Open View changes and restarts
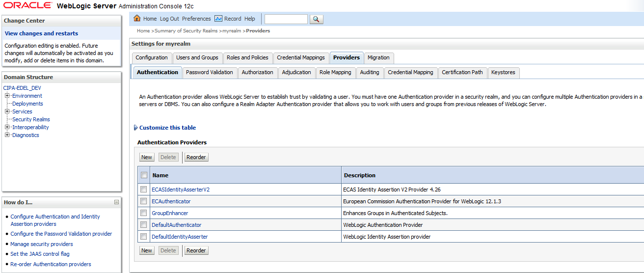This screenshot has height=273, width=644. (x=41, y=33)
